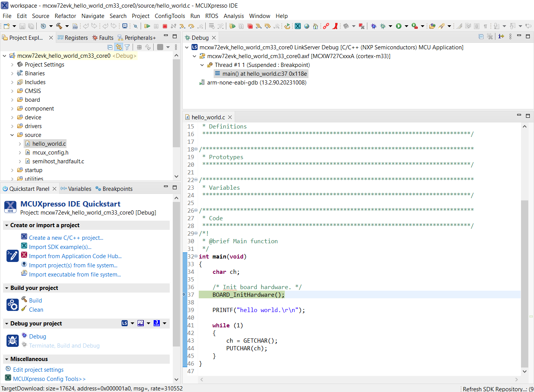Click the J-Link debug probe icon
The image size is (534, 392).
pyautogui.click(x=157, y=323)
